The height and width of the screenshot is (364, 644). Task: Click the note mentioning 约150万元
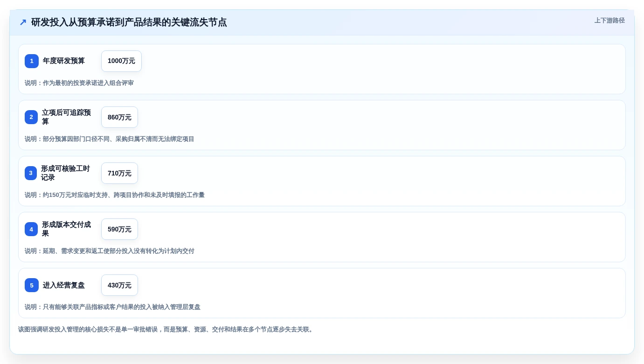pos(115,195)
